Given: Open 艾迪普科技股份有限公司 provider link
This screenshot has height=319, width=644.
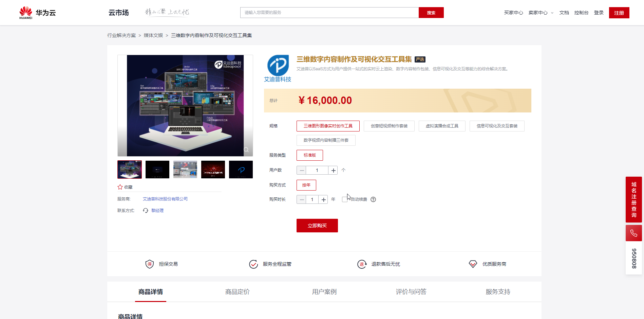Looking at the screenshot, I should 165,199.
